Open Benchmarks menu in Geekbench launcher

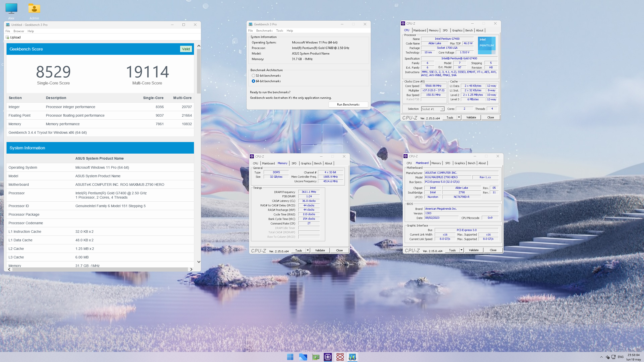[x=264, y=31]
